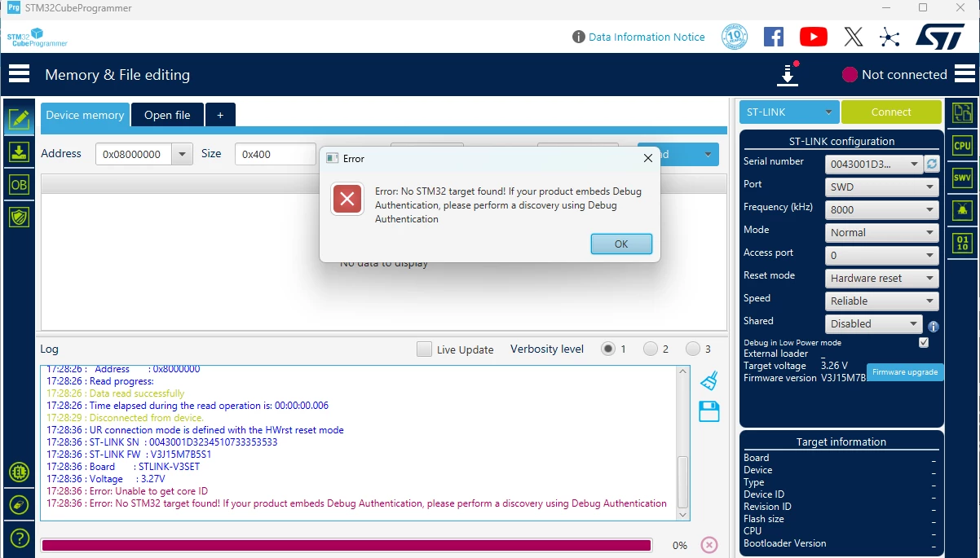
Task: Open the YouTube link icon
Action: [813, 37]
